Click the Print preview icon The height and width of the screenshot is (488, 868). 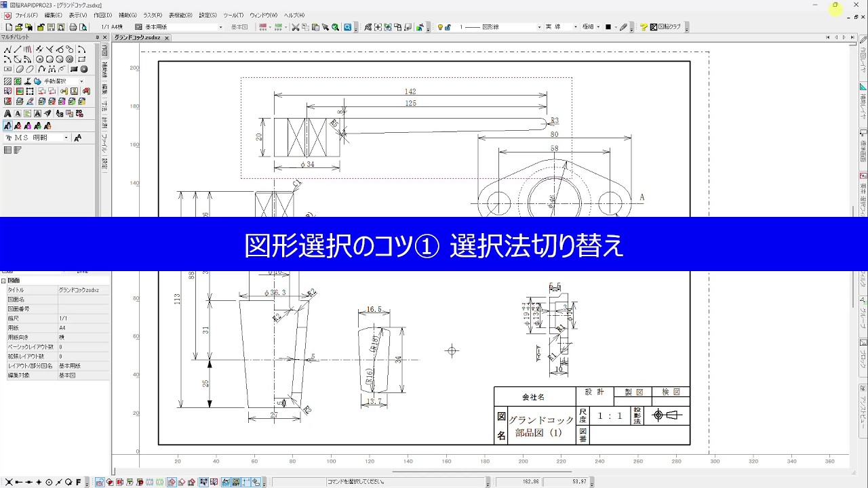(x=83, y=27)
